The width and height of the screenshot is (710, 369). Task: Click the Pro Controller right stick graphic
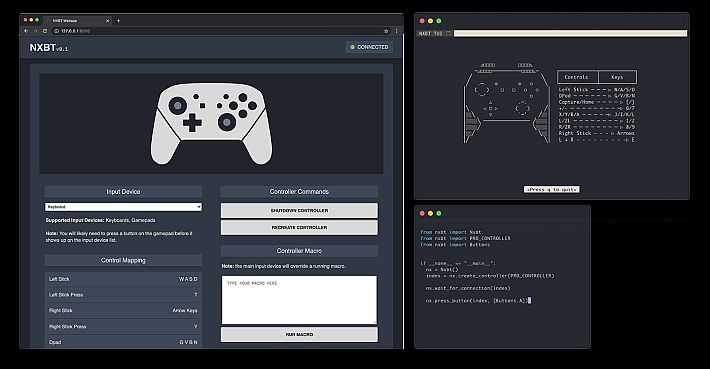click(x=226, y=122)
